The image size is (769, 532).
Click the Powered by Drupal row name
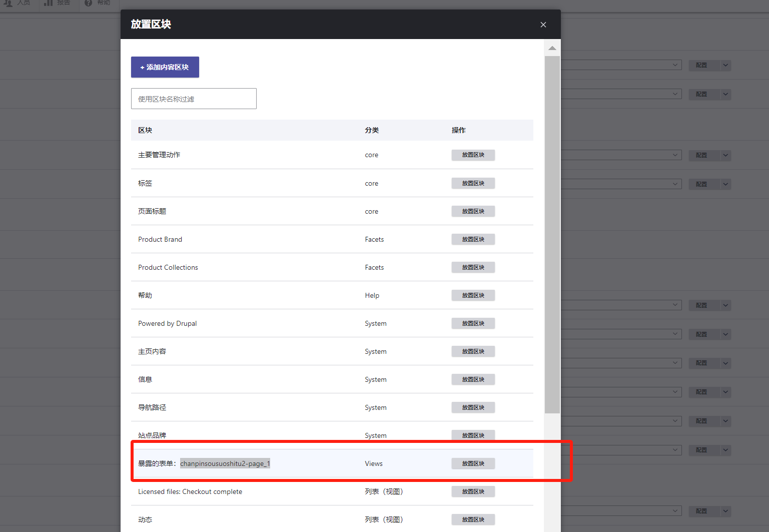pyautogui.click(x=168, y=323)
